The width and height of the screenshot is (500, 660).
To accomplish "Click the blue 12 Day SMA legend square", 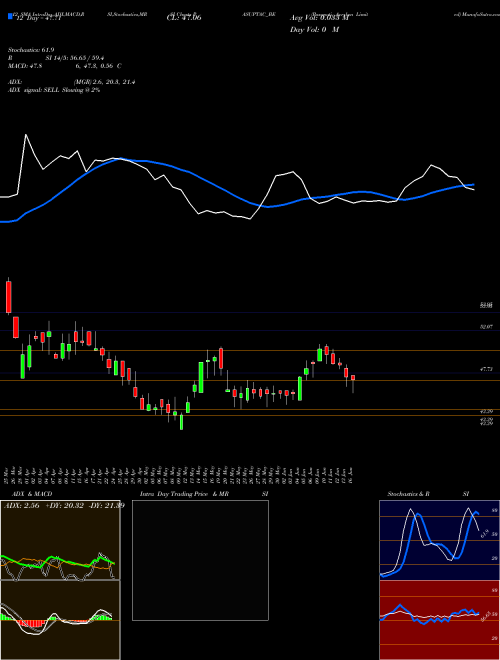I will pyautogui.click(x=10, y=17).
